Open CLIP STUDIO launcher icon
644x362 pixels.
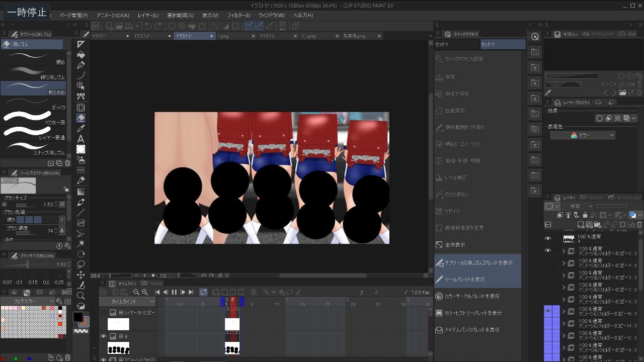(x=95, y=26)
